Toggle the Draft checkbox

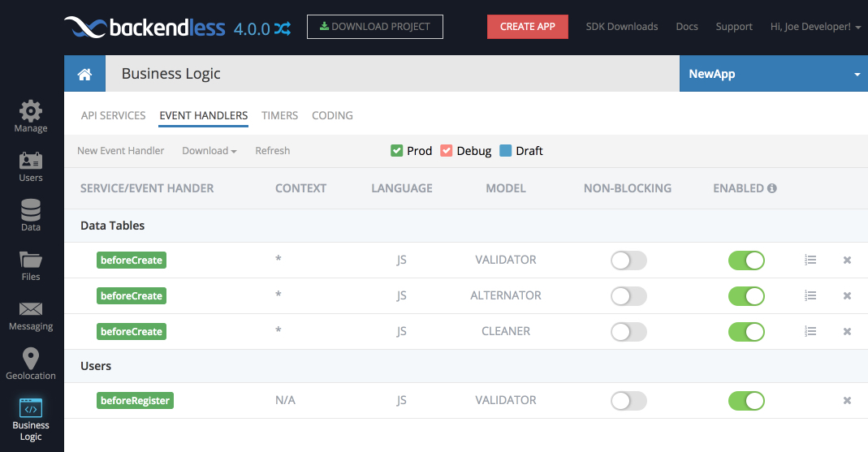[x=505, y=150]
